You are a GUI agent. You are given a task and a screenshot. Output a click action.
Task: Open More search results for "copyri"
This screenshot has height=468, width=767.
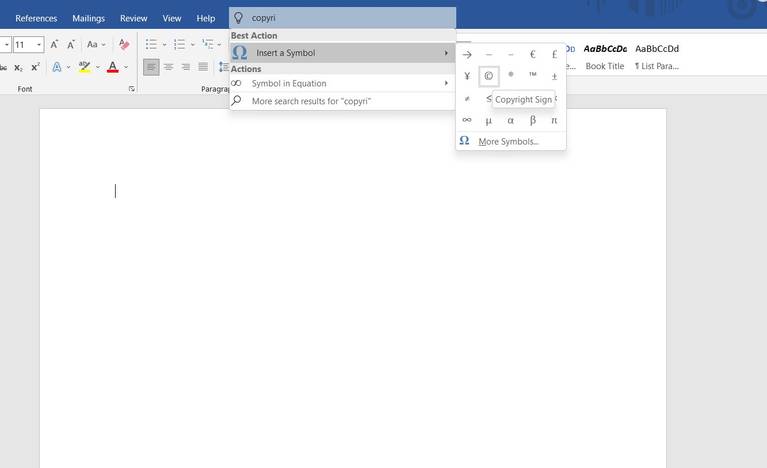[342, 101]
